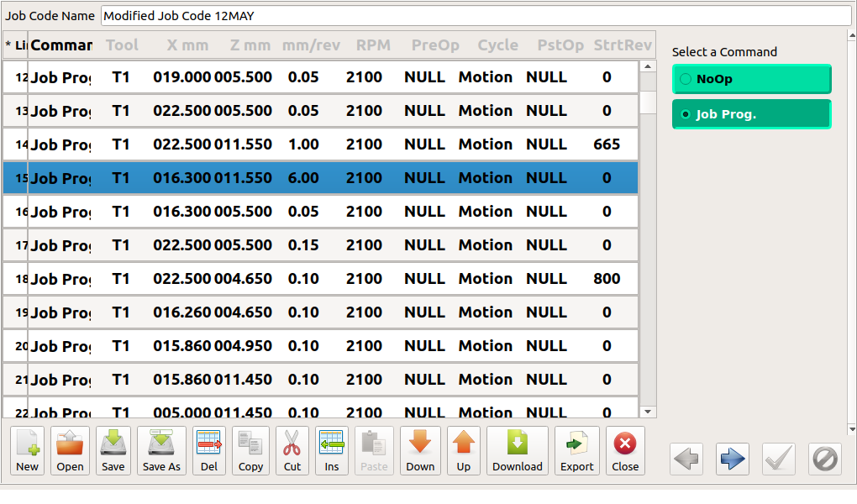
Task: Delete the selected line with Del
Action: (x=208, y=450)
